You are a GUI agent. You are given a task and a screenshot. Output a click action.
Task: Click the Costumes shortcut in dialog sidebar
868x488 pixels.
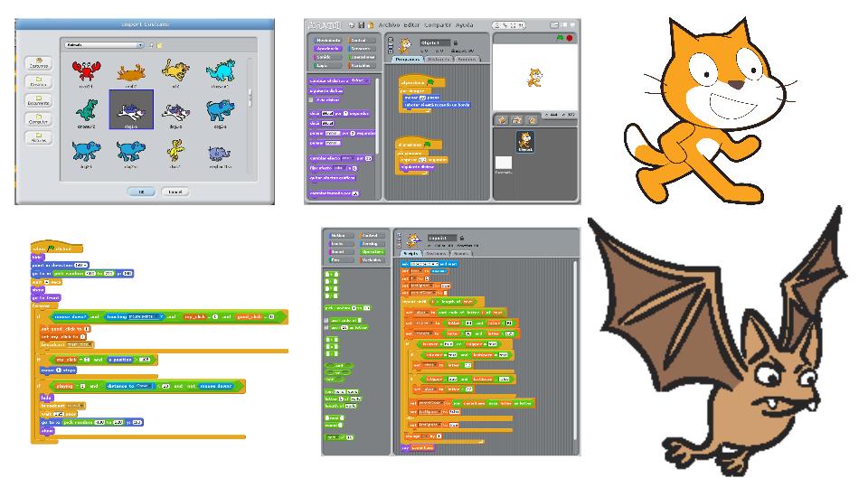(38, 63)
